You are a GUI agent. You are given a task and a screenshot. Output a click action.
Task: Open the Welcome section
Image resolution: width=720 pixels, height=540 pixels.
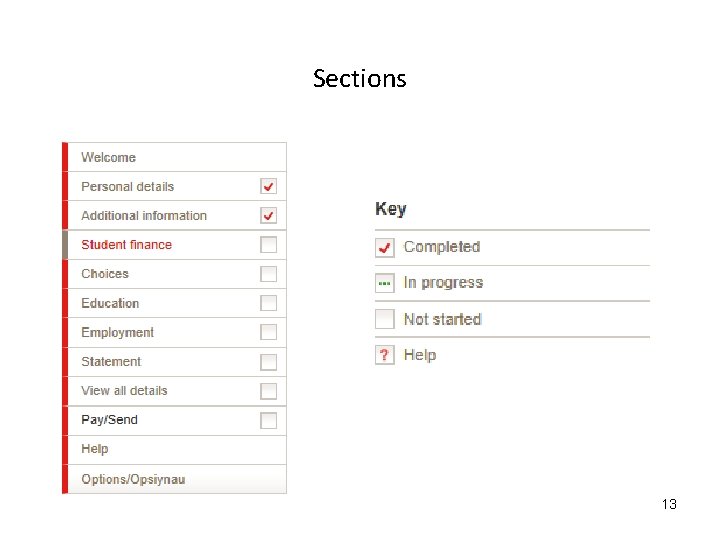(108, 157)
